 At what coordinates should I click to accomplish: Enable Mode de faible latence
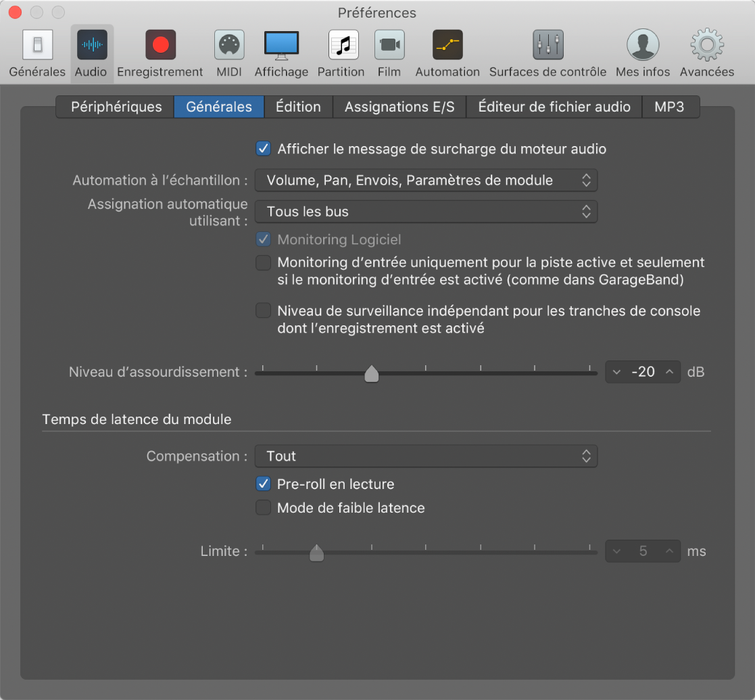pyautogui.click(x=263, y=508)
